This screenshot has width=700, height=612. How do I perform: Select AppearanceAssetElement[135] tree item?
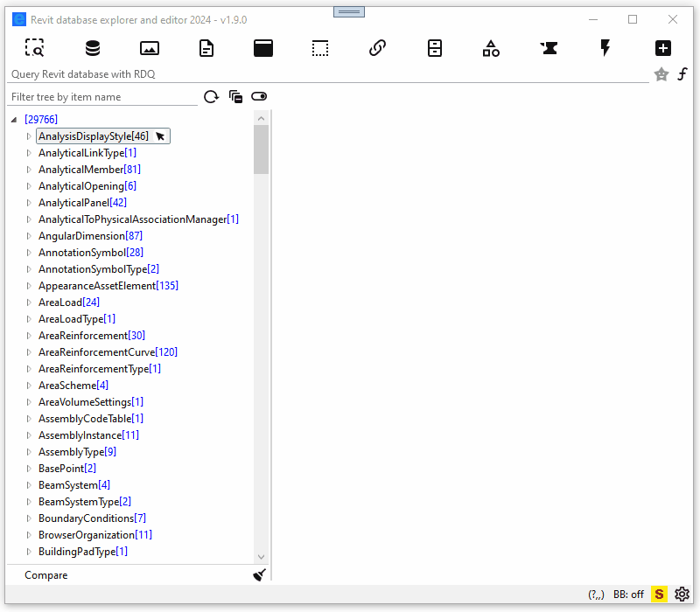(108, 286)
